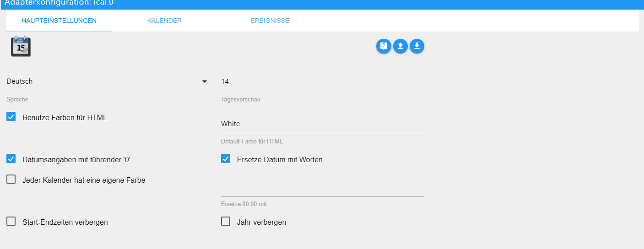
Task: Click the 'Jahr verbergen' label text
Action: pos(261,223)
